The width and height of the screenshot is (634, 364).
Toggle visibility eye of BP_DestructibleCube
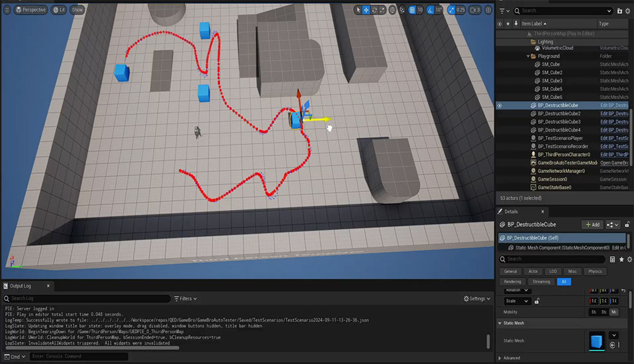500,106
